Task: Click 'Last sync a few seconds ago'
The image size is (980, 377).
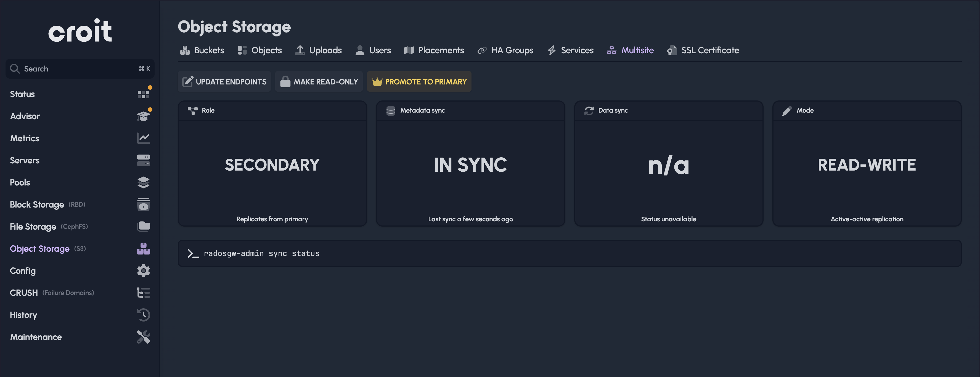Action: [x=471, y=219]
